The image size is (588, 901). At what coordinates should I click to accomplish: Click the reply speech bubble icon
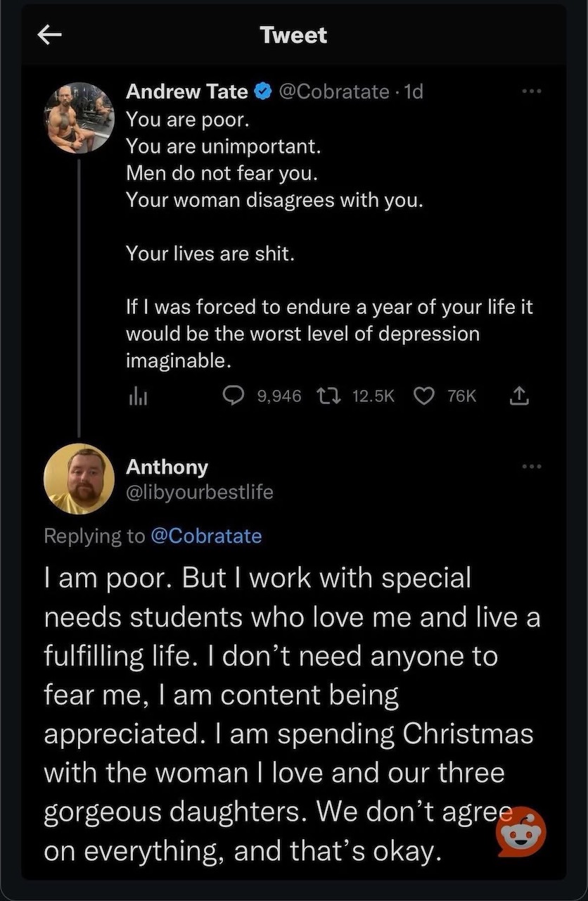click(233, 396)
